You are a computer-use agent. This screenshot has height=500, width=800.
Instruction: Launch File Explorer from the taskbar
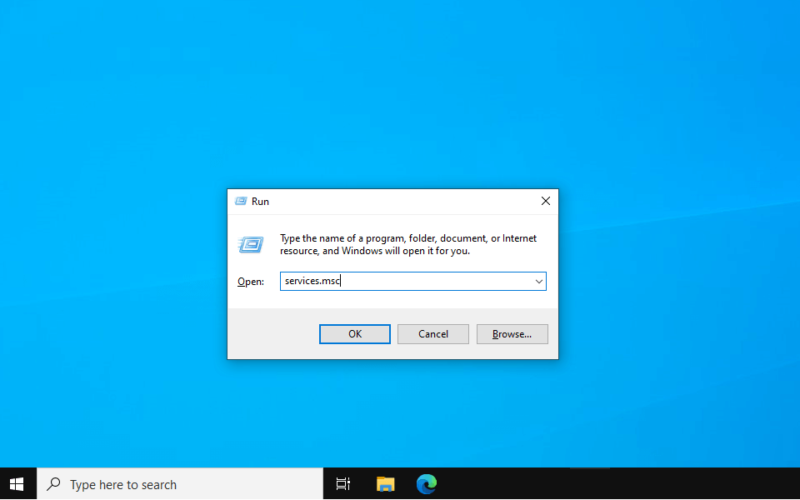tap(385, 484)
